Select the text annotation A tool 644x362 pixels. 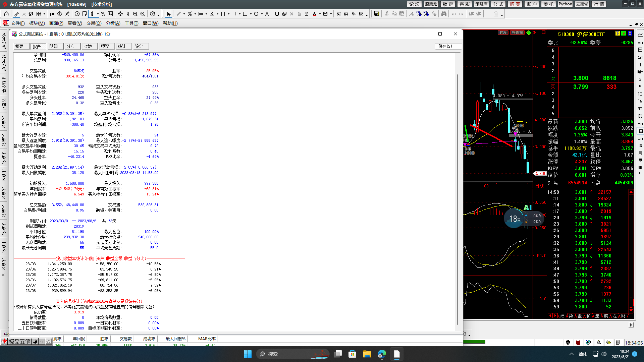267,14
